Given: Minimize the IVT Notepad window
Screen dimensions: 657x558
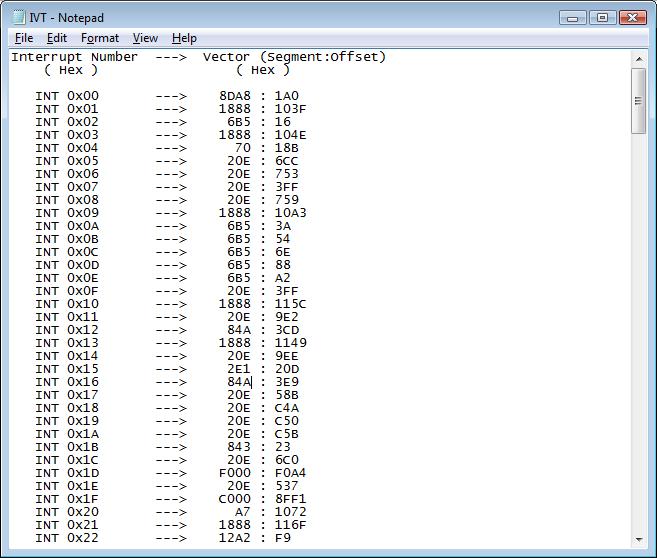Looking at the screenshot, I should [574, 17].
